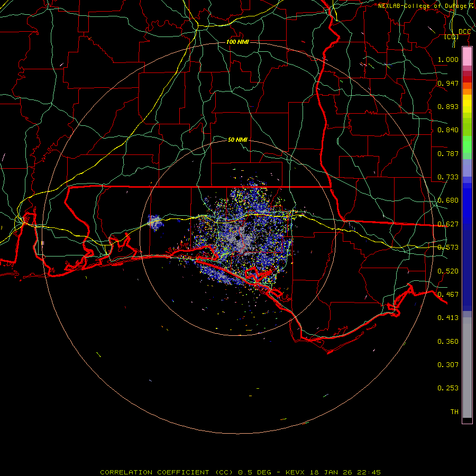The image size is (476, 476).
Task: Click the 50 NMI range ring label
Action: pyautogui.click(x=237, y=140)
